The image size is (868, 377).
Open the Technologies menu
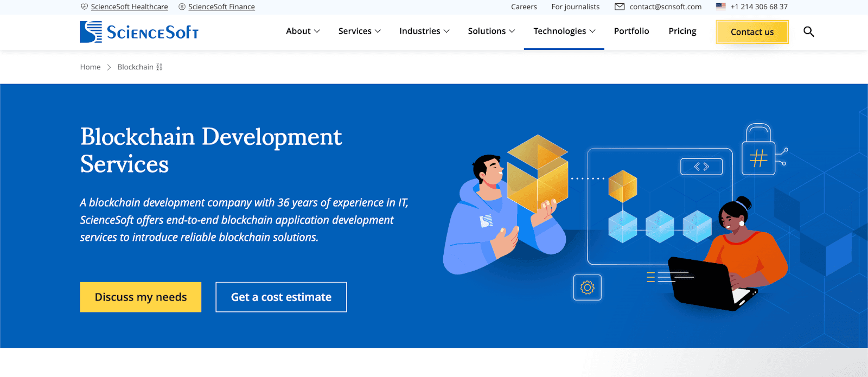click(564, 31)
